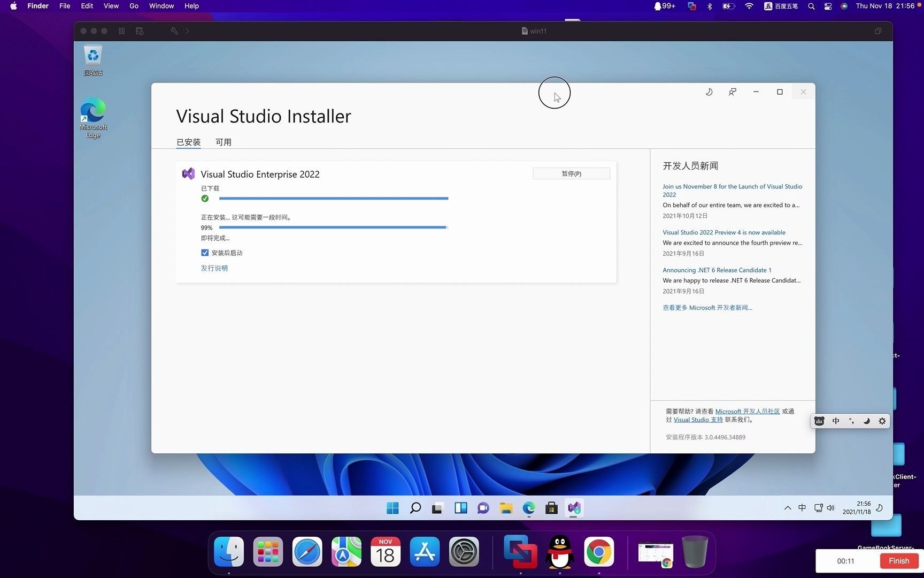
Task: Switch to the 可用 tab
Action: coord(224,142)
